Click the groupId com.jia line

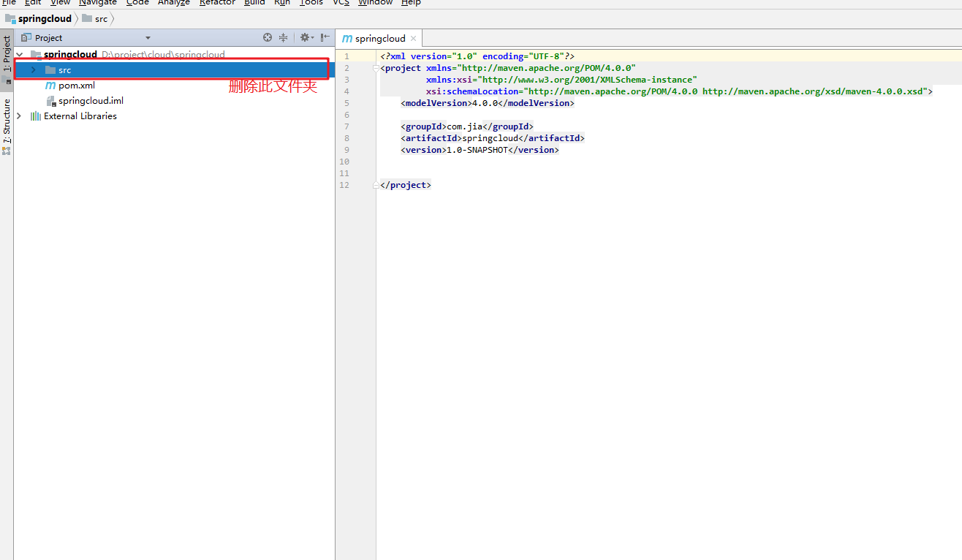tap(467, 126)
